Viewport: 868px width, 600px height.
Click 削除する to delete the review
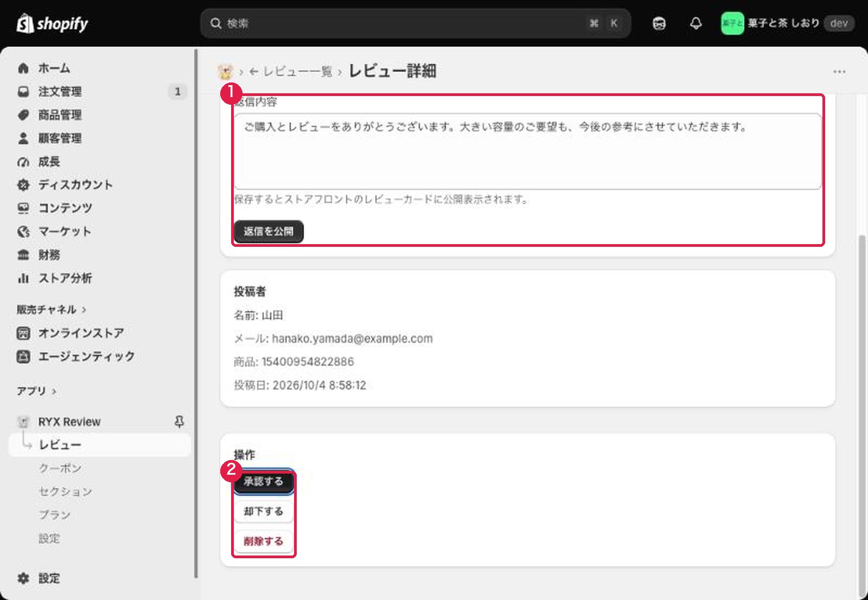pos(264,541)
